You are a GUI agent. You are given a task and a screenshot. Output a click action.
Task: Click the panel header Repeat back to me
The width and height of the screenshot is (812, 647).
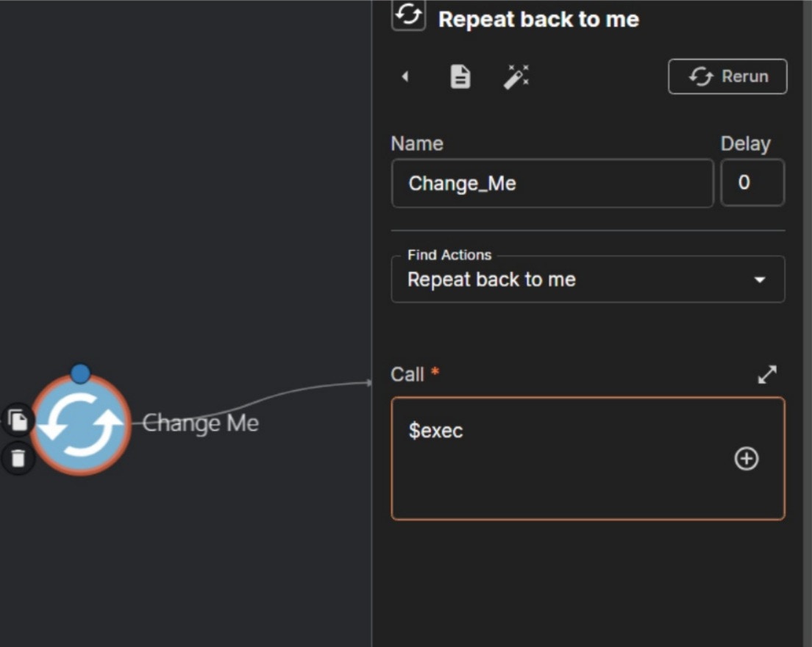[538, 19]
